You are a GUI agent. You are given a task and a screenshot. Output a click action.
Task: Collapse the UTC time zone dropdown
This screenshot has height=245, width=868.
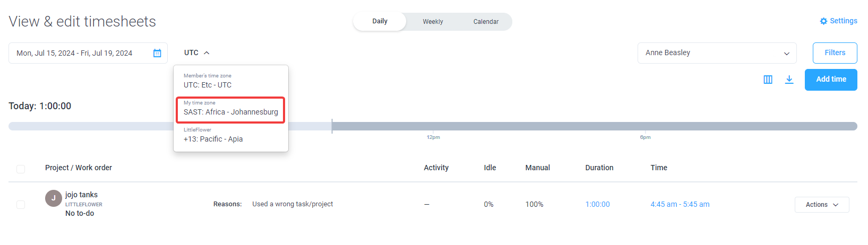click(x=197, y=52)
